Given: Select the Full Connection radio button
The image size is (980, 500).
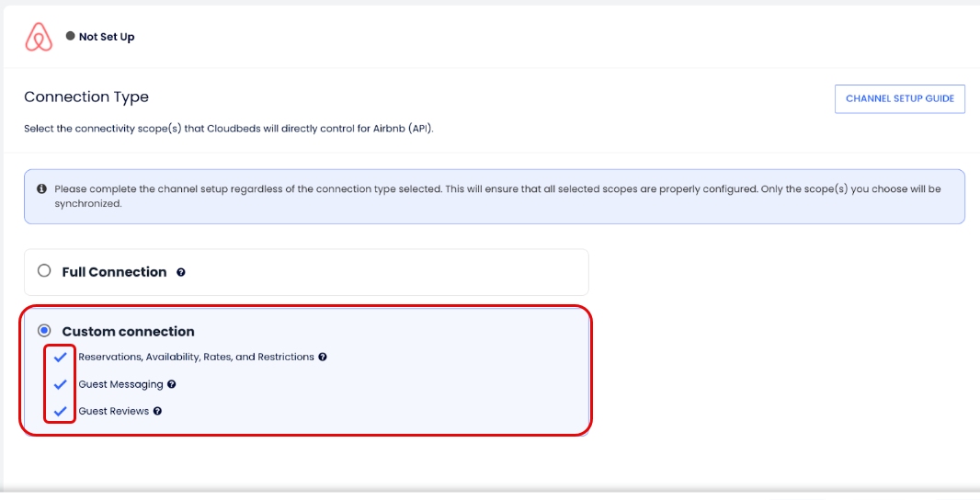Looking at the screenshot, I should (44, 271).
